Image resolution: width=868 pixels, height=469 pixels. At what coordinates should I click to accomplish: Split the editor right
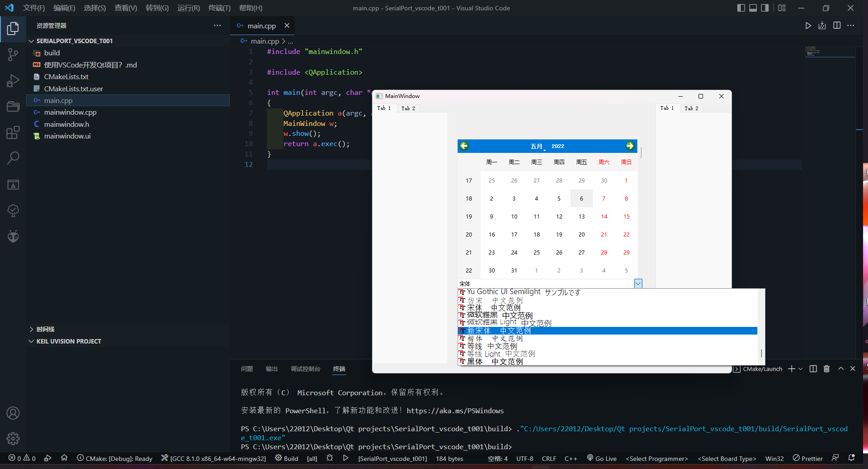click(x=837, y=26)
